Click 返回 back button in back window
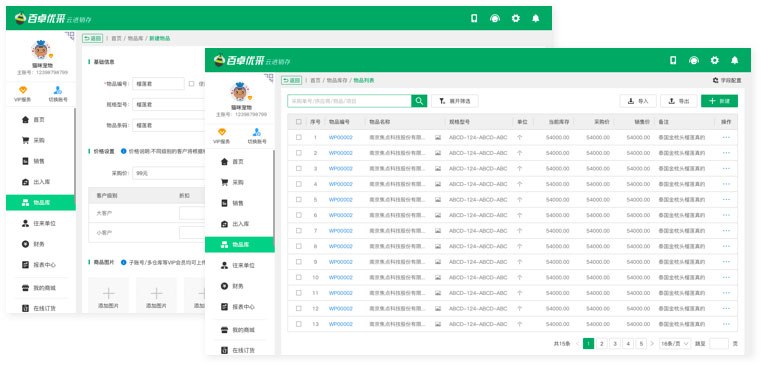The height and width of the screenshot is (365, 761). click(92, 38)
